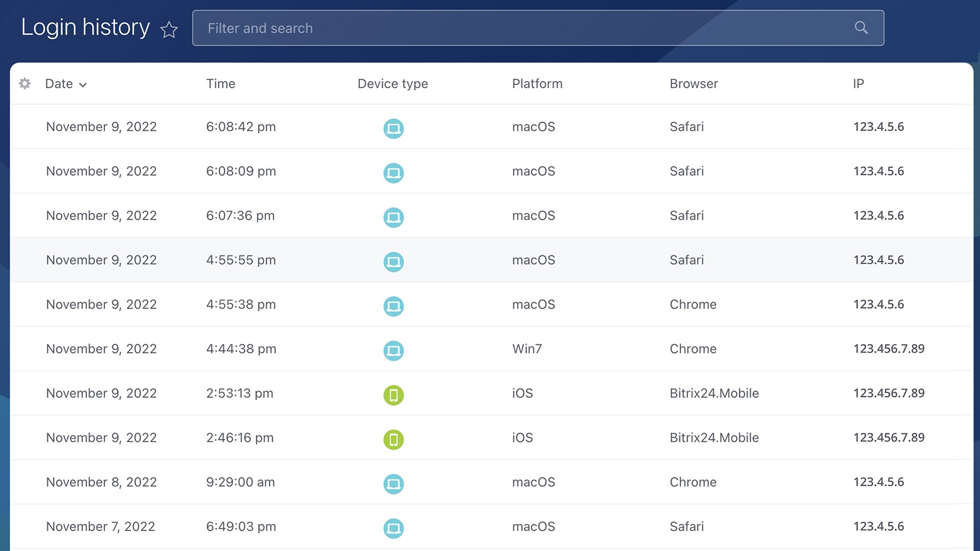Click the Browser column header
Image resolution: width=980 pixels, height=551 pixels.
tap(694, 84)
